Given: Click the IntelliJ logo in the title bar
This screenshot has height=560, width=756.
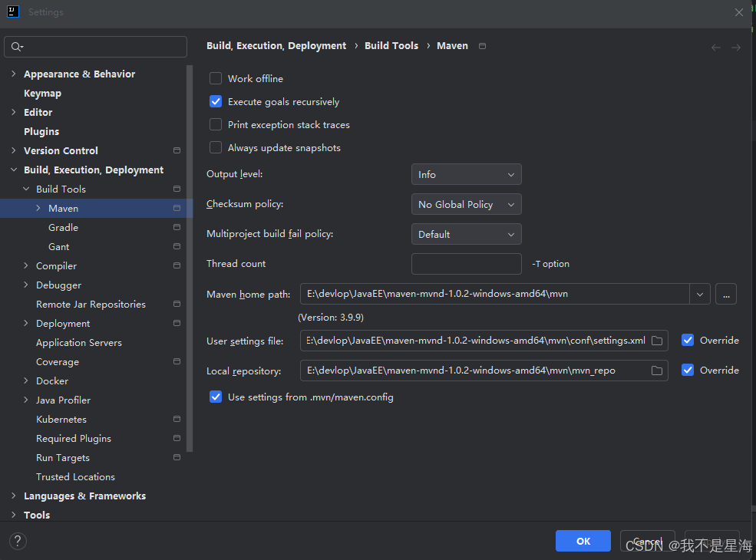Looking at the screenshot, I should 13,12.
